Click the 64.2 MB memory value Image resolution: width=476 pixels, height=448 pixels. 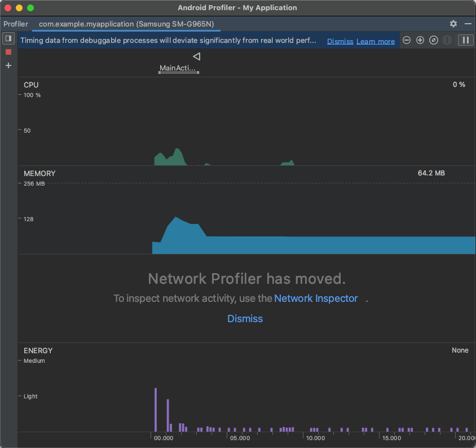431,173
